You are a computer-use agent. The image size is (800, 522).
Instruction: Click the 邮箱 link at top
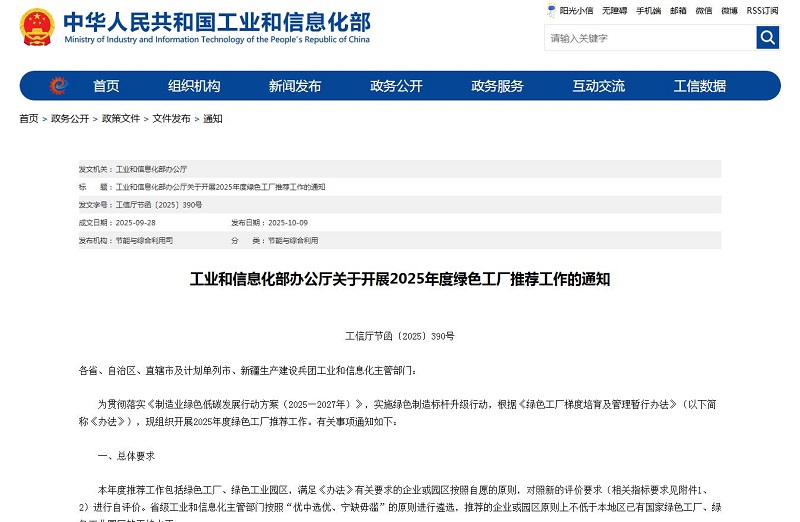(678, 11)
